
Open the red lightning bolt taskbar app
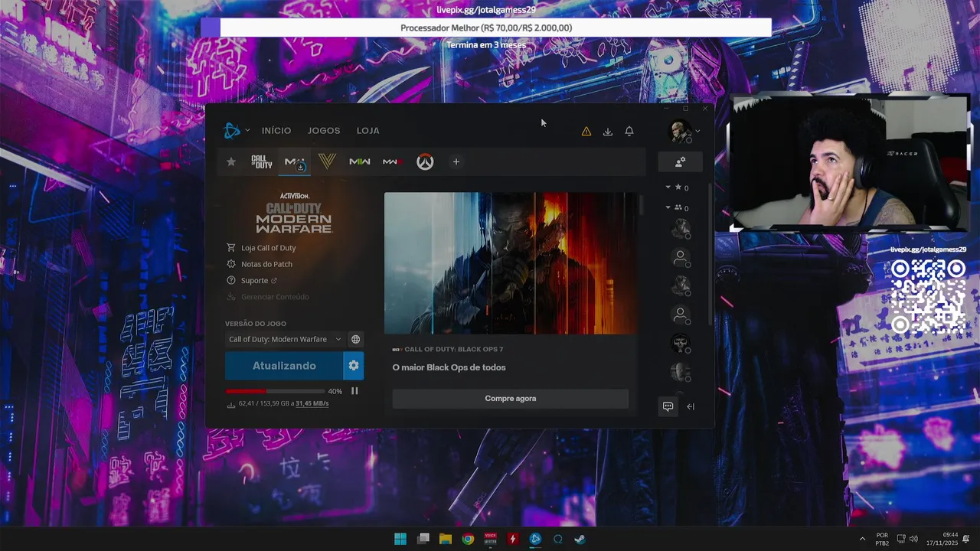[513, 539]
